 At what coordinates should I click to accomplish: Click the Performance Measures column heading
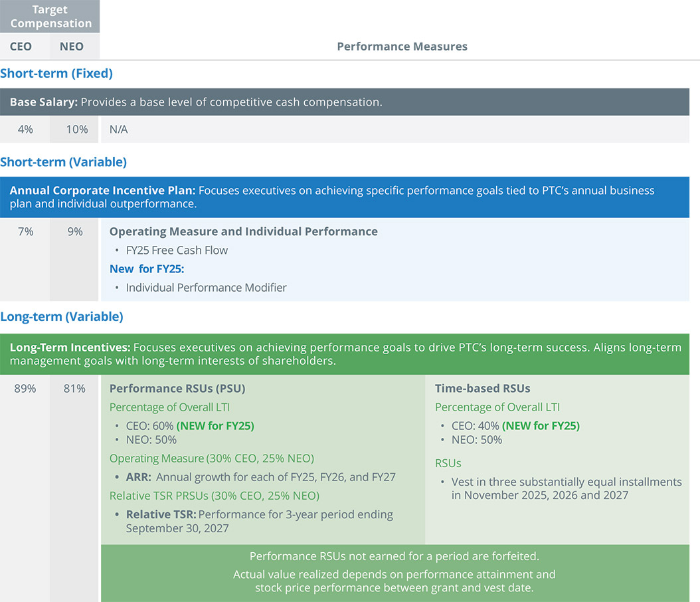pos(402,47)
